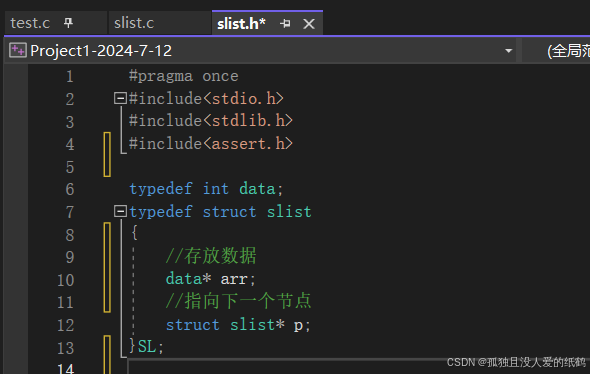The width and height of the screenshot is (590, 374).
Task: Click line number 12 in gutter
Action: click(65, 325)
